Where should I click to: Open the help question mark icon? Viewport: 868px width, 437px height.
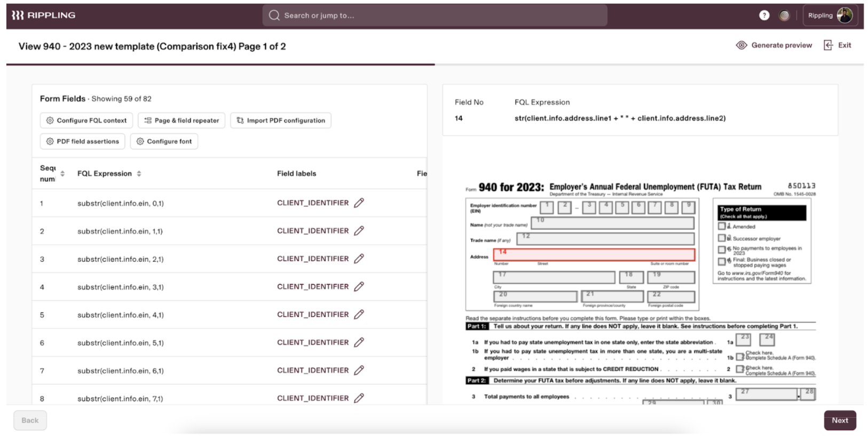coord(764,15)
